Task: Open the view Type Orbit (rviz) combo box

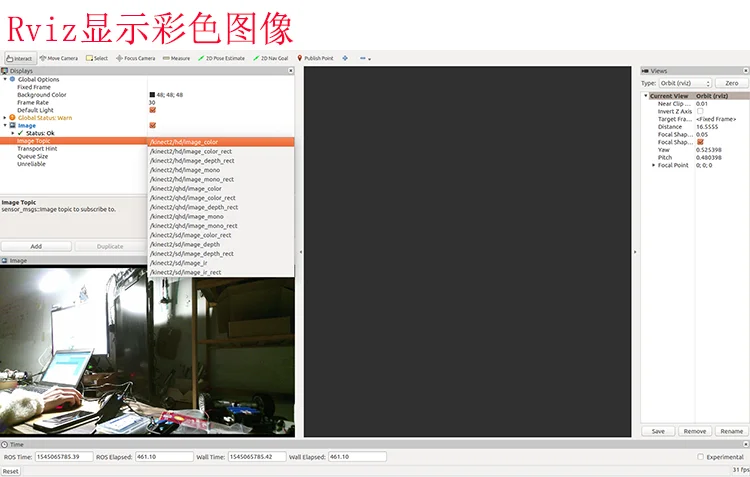Action: coord(685,83)
